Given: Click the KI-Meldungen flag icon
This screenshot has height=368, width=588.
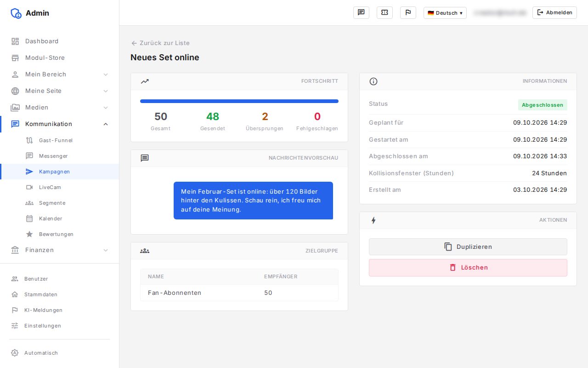Looking at the screenshot, I should [x=15, y=310].
